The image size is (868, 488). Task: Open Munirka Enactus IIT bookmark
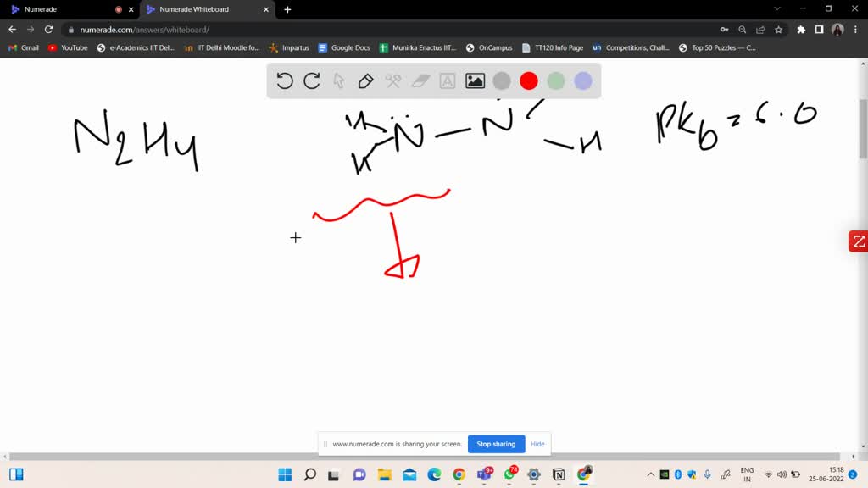pyautogui.click(x=418, y=47)
